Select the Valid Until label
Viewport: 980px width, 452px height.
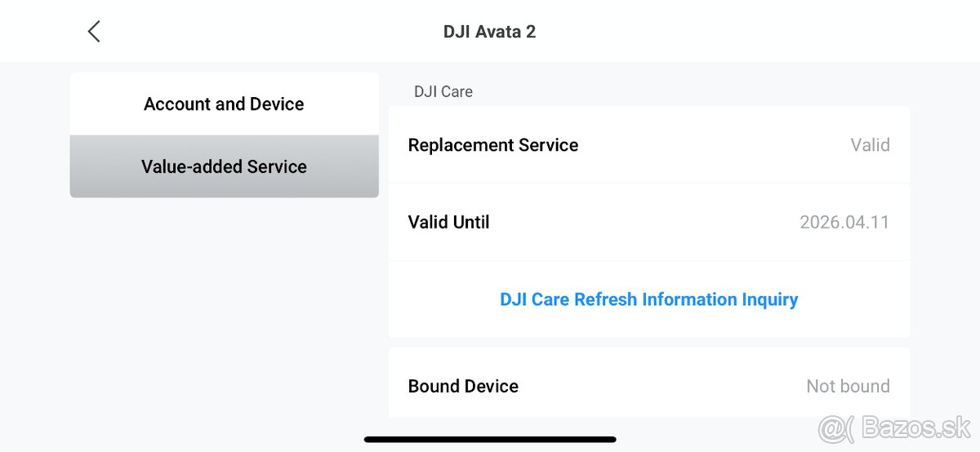tap(448, 222)
